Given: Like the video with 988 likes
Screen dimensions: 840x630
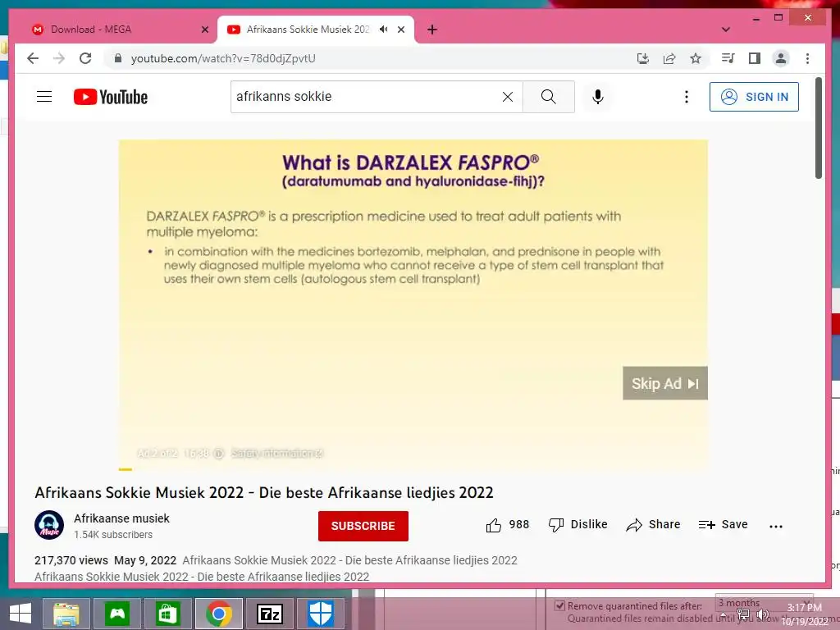Looking at the screenshot, I should click(x=507, y=525).
